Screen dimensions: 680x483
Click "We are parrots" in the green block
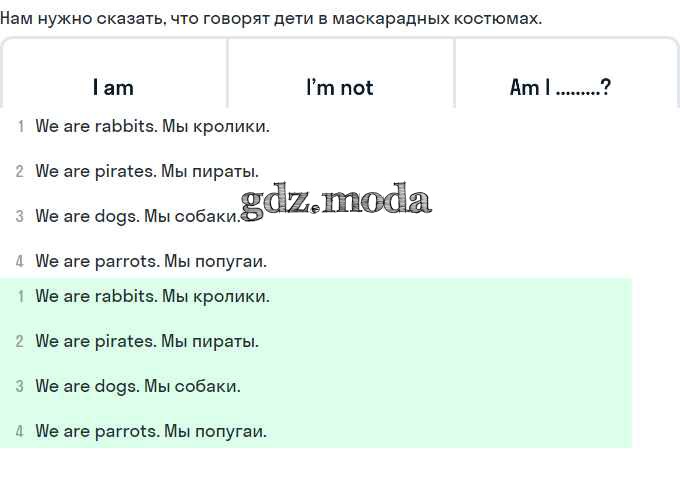pos(151,432)
